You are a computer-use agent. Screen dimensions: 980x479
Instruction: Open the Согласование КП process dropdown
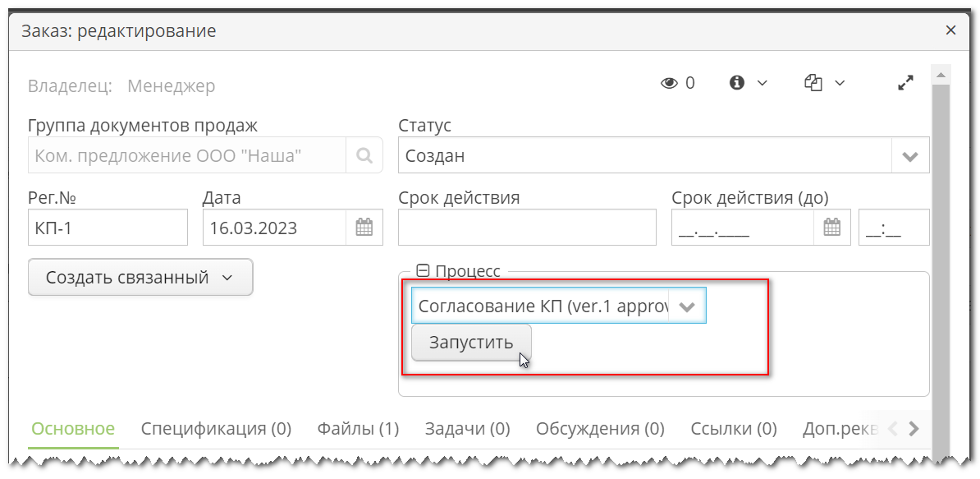tap(687, 305)
